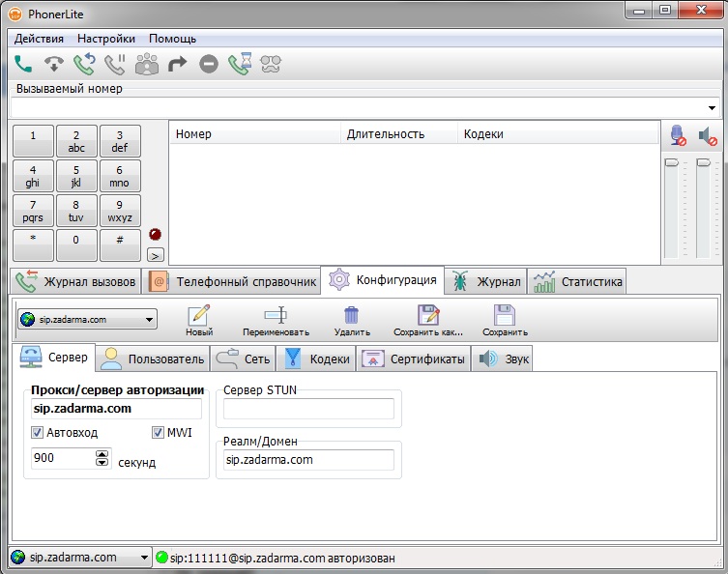
Task: Click the keypad hash button
Action: pyautogui.click(x=120, y=245)
